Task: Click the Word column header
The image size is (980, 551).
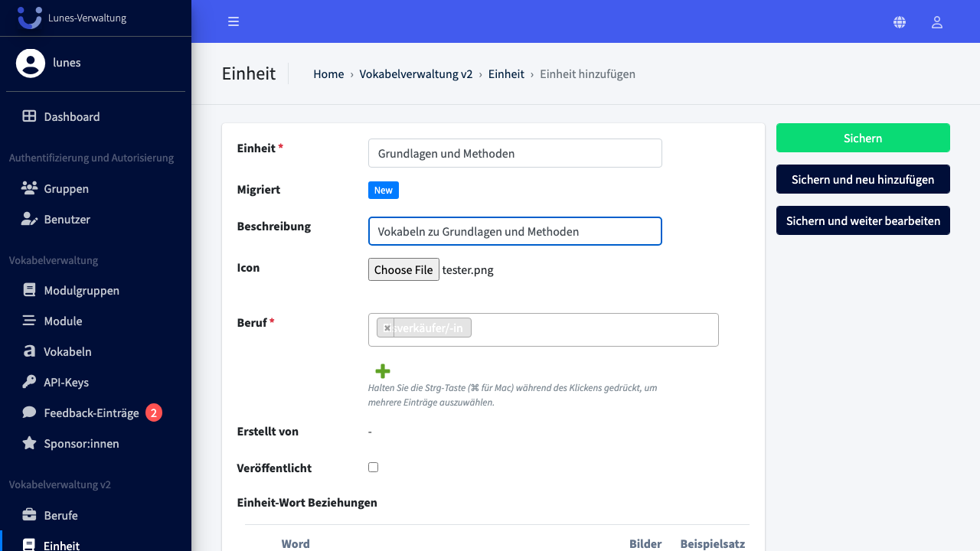Action: point(296,543)
